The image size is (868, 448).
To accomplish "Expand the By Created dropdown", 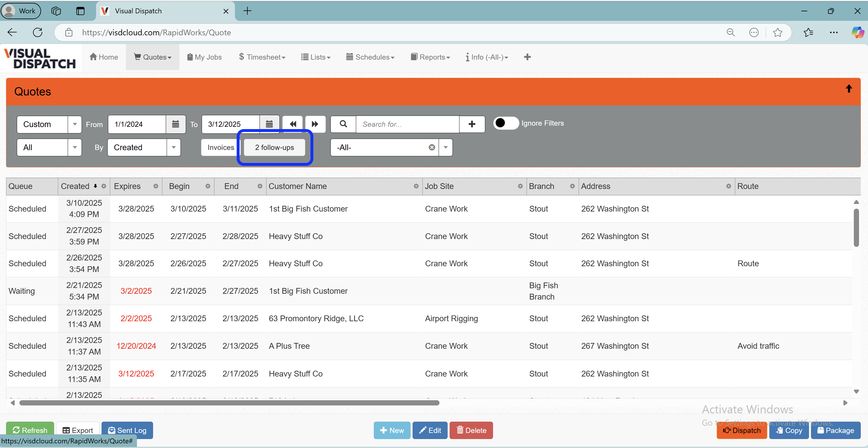I will [x=174, y=147].
